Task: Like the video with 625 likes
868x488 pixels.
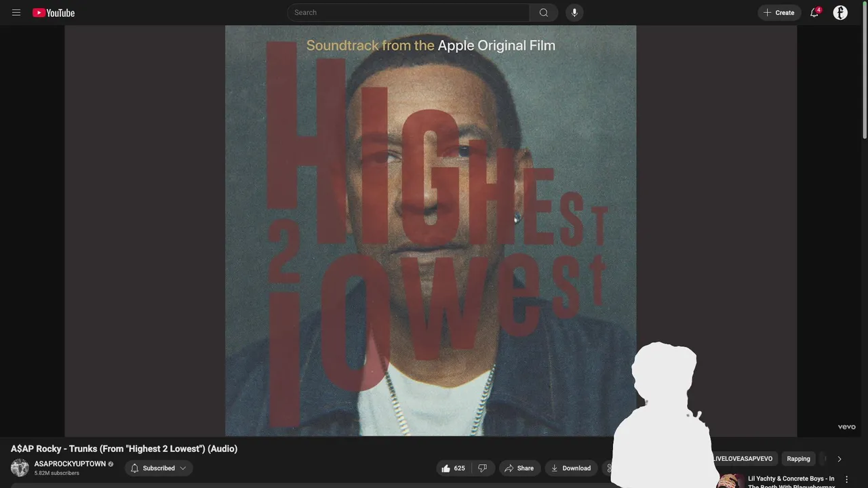Action: click(x=453, y=468)
